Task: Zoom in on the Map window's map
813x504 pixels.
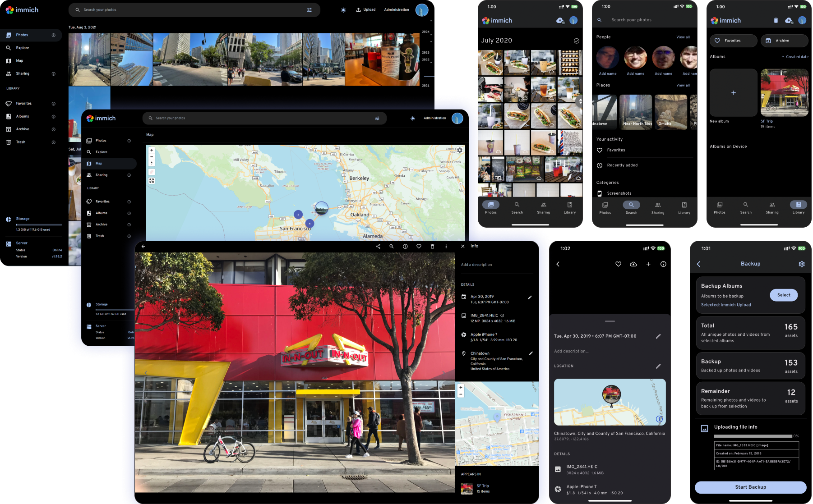Action: [152, 150]
